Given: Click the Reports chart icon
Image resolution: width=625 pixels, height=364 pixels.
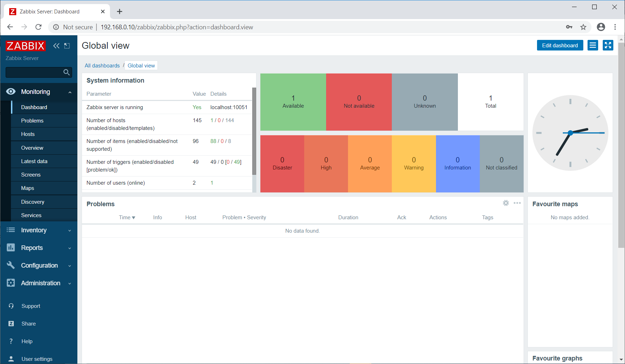Looking at the screenshot, I should pyautogui.click(x=11, y=248).
